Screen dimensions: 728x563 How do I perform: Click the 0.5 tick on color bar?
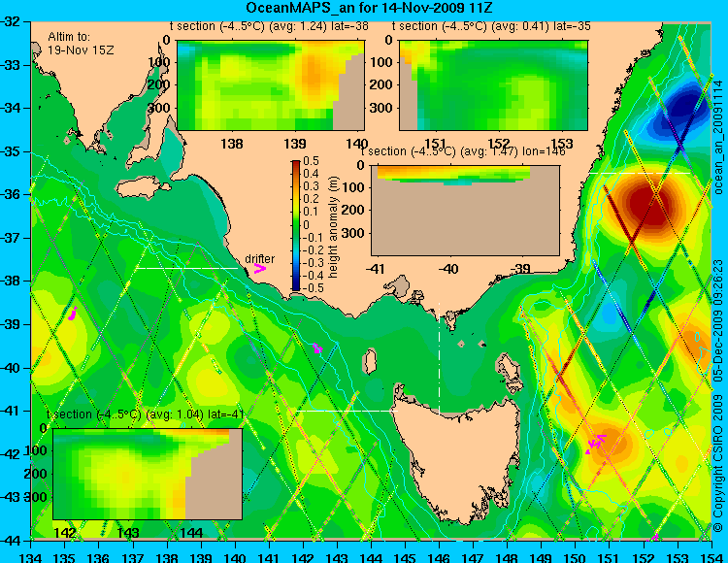(x=311, y=161)
